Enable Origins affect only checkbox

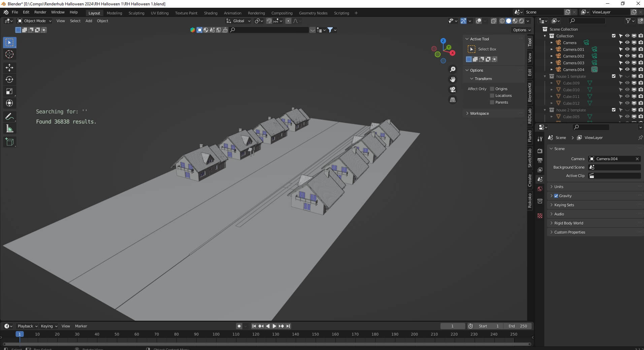pyautogui.click(x=492, y=89)
